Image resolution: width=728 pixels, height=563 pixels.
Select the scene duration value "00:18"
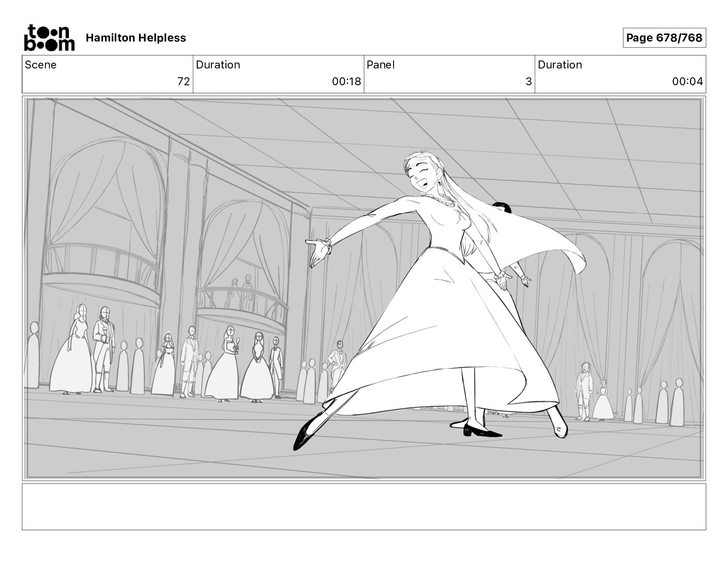point(346,82)
